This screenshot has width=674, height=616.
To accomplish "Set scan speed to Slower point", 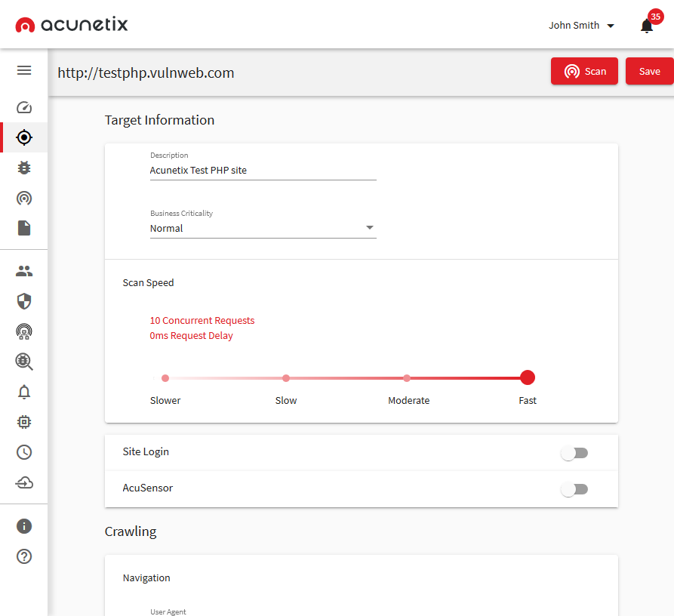I will [165, 378].
